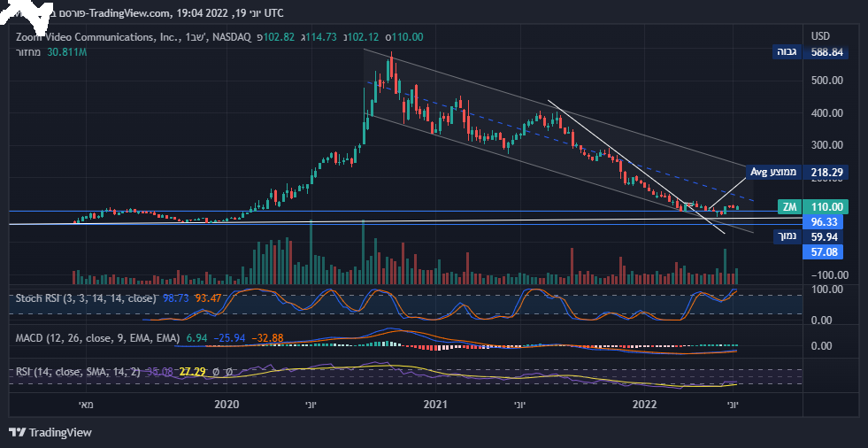Click the 100.00 level in the Stoch RSI pane
Screen dimensions: 868x448
click(x=827, y=290)
